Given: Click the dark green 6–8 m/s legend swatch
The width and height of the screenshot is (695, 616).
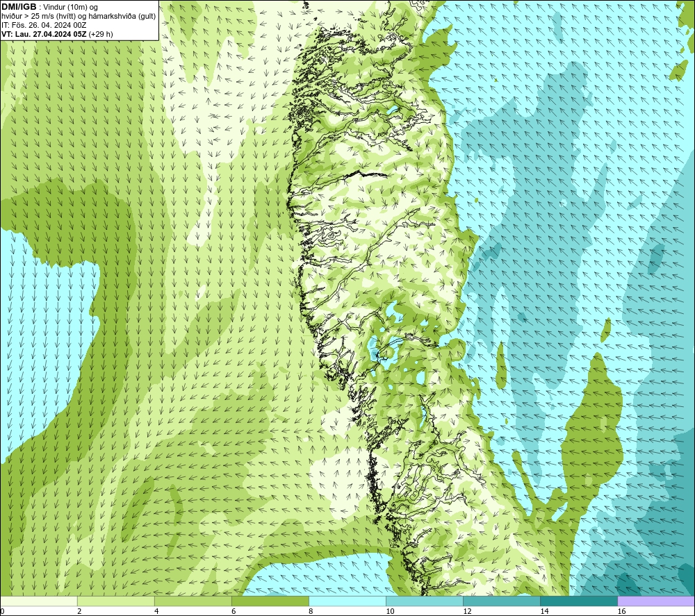Looking at the screenshot, I should click(270, 601).
